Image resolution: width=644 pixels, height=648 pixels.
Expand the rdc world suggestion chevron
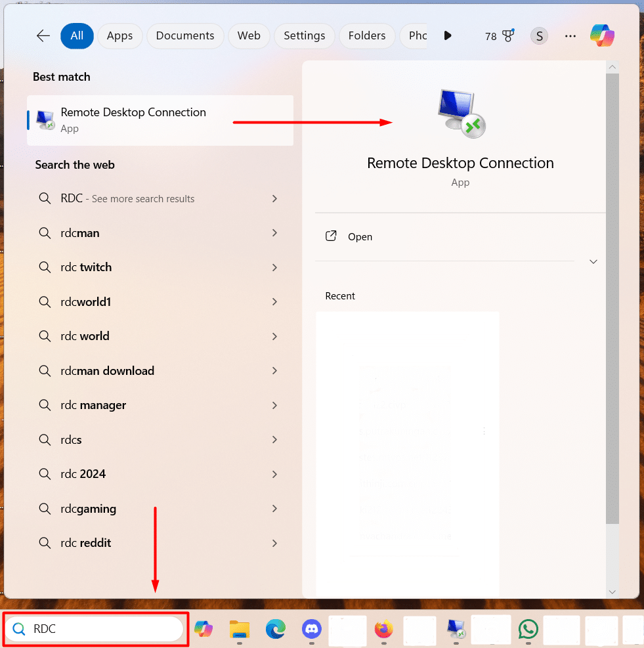click(274, 336)
